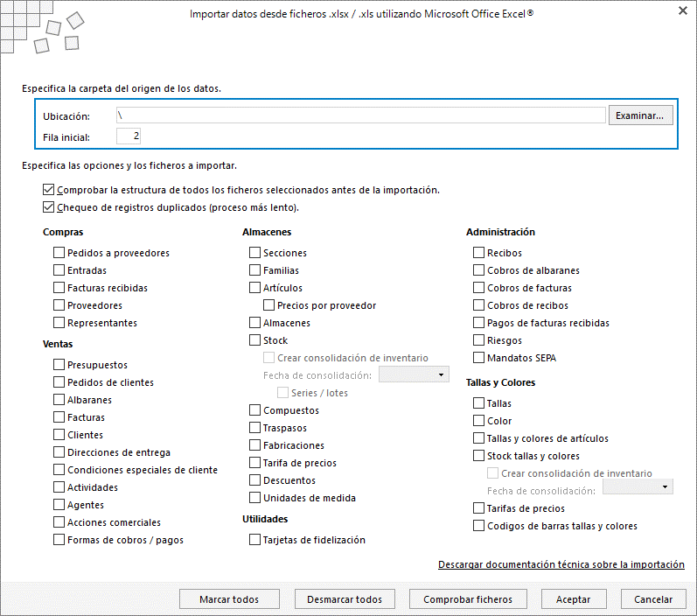697x616 pixels.
Task: Enable Tarjetas de fidelización
Action: point(254,540)
